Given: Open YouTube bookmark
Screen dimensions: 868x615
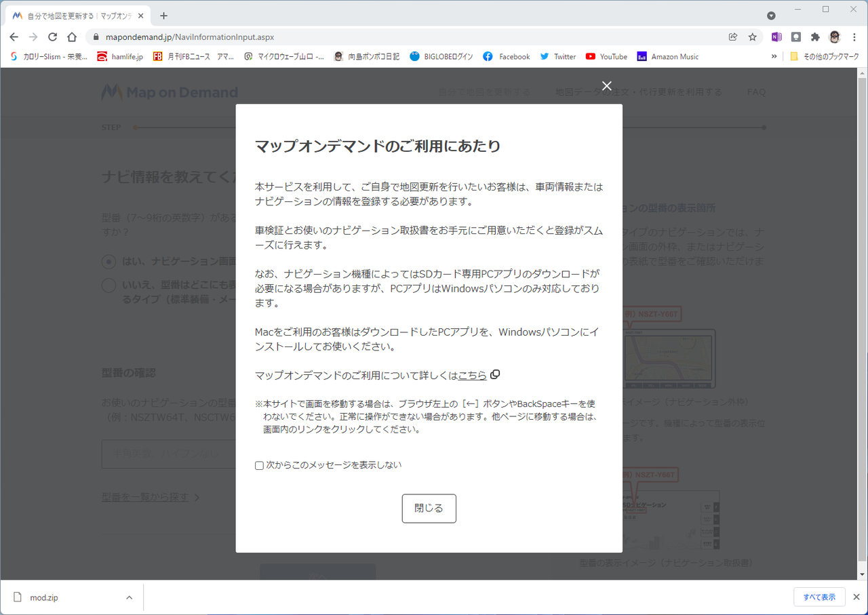Looking at the screenshot, I should coord(606,57).
